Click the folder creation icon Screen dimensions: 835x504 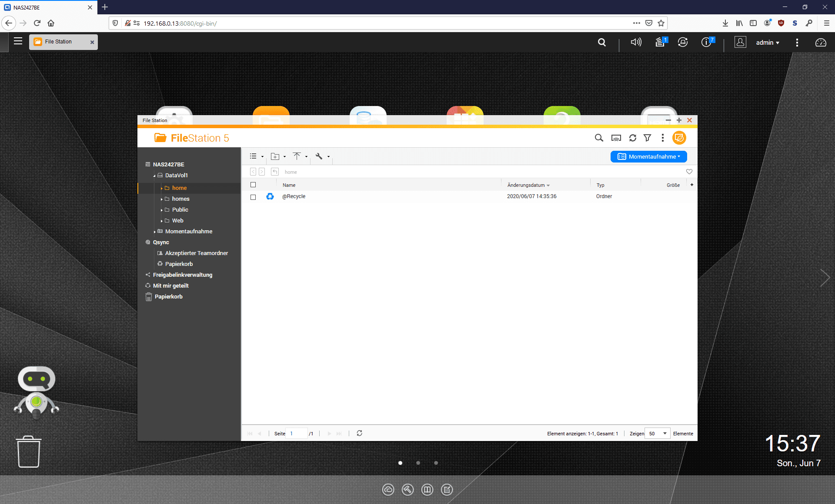[275, 156]
